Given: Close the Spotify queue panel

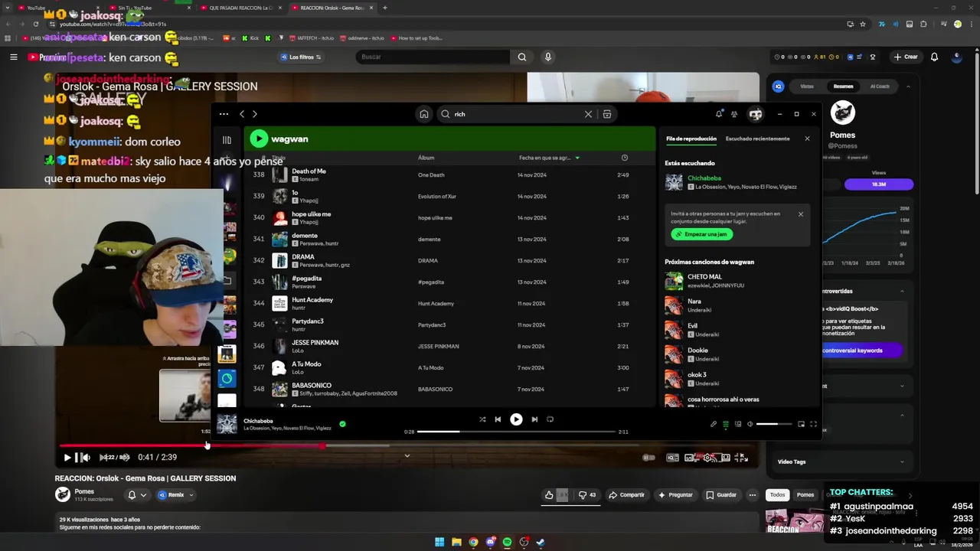Looking at the screenshot, I should click(x=807, y=139).
